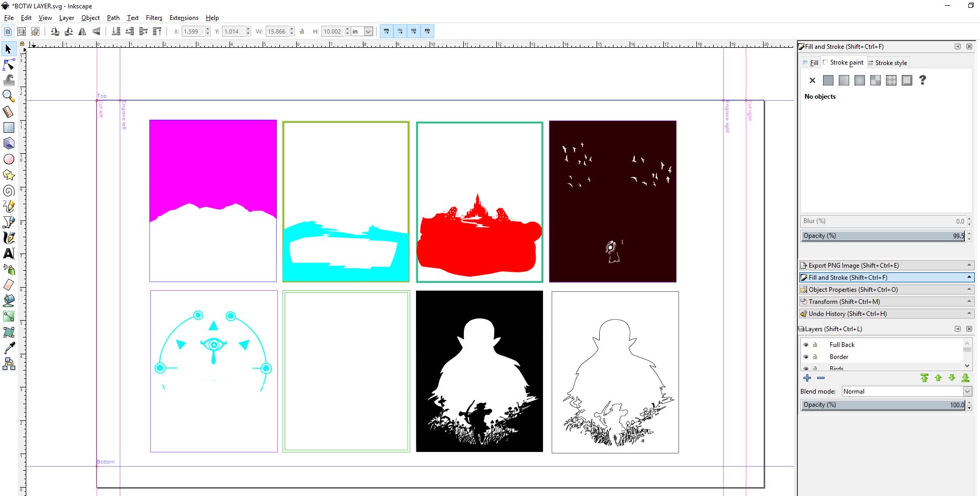This screenshot has height=496, width=980.
Task: Choose Pattern stroke paint button
Action: tap(891, 80)
